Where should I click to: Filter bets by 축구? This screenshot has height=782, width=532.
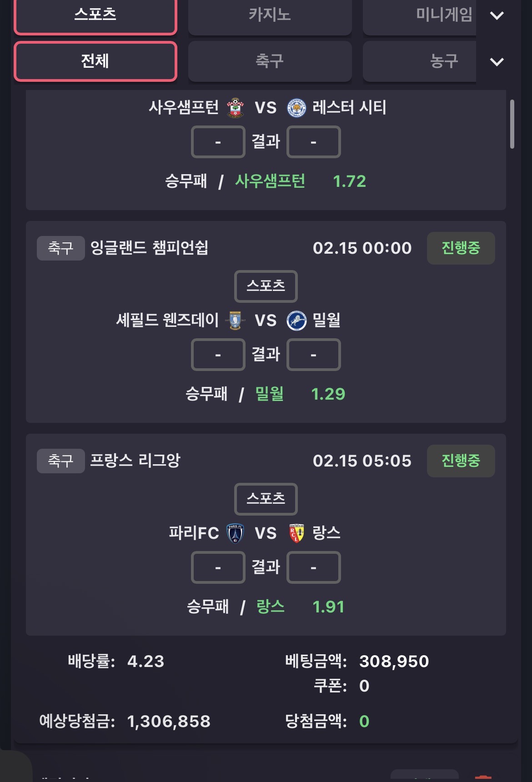click(270, 61)
